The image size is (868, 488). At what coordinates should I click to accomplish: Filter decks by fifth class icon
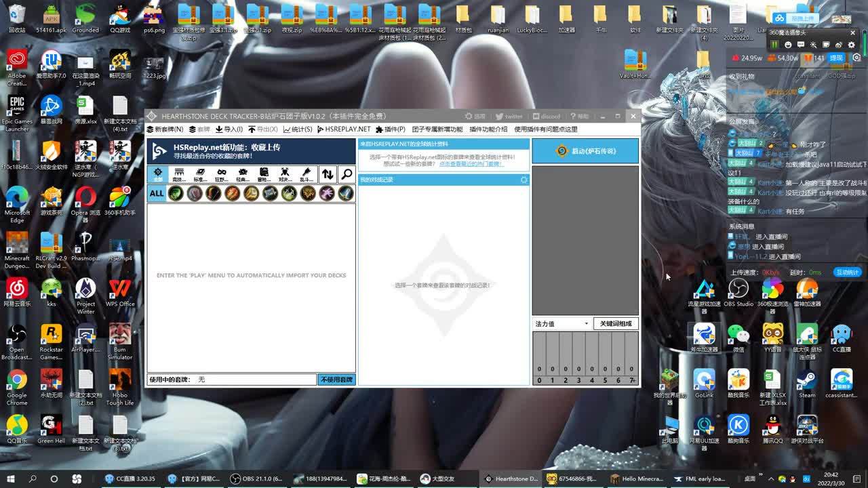pos(252,194)
